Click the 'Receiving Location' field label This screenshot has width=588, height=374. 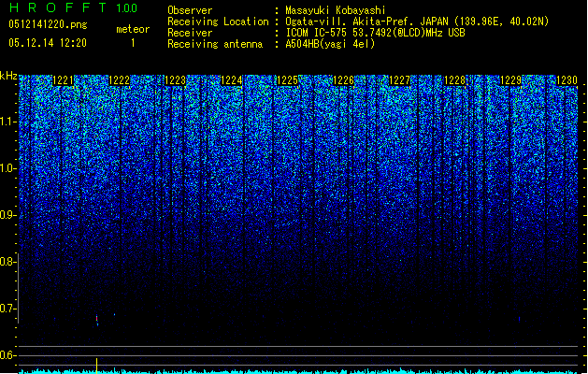point(218,22)
